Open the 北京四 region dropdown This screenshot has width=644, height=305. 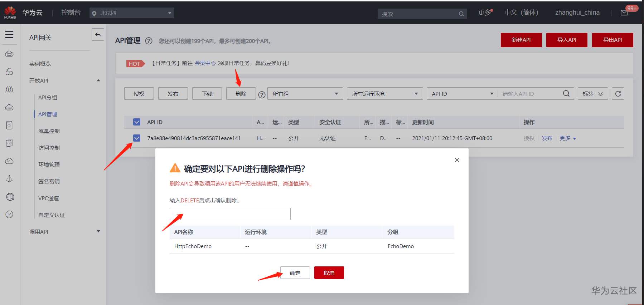click(x=132, y=13)
